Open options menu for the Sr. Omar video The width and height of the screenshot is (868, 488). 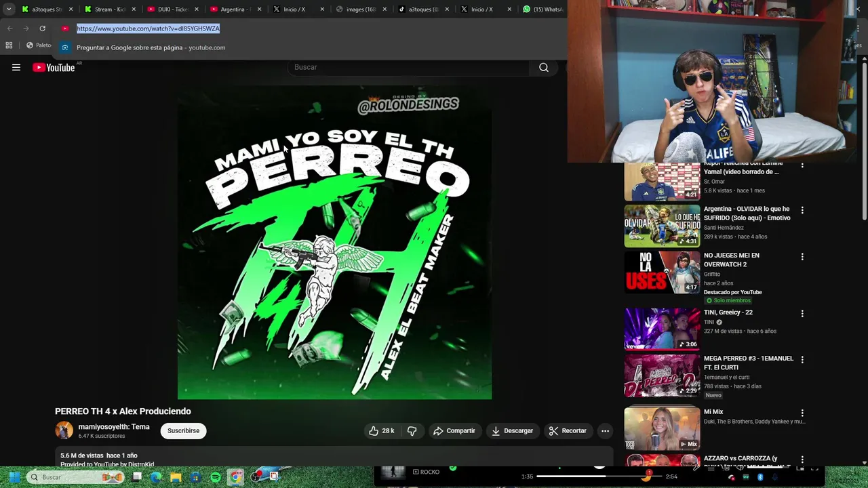pos(802,165)
